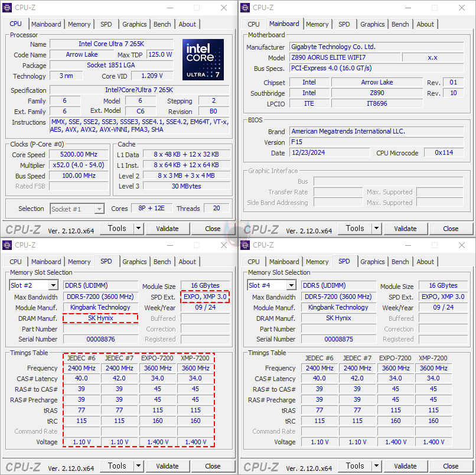
Task: Click Tools button in the Mainboard window
Action: click(355, 229)
